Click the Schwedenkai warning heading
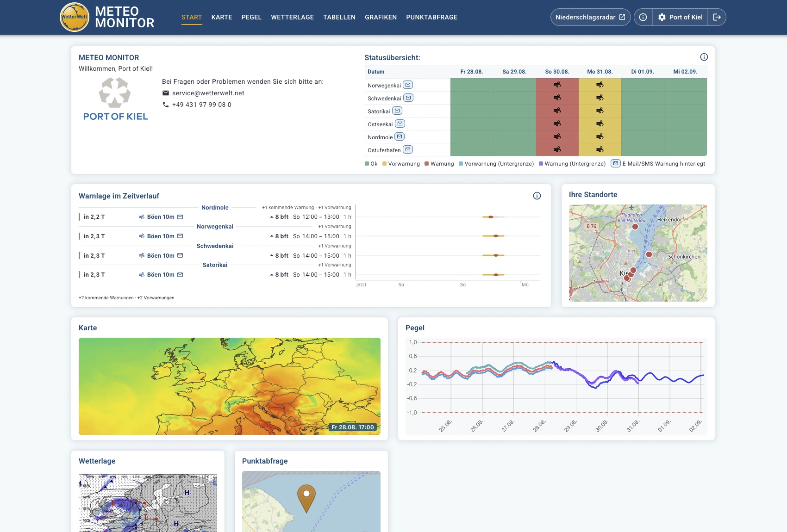Image resolution: width=787 pixels, height=532 pixels. pyautogui.click(x=215, y=246)
